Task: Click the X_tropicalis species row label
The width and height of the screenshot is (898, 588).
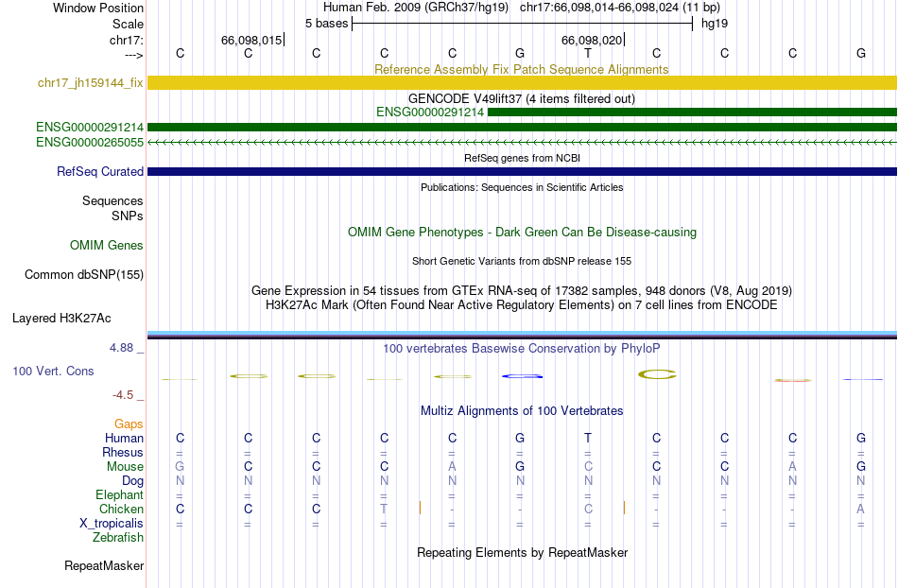Action: pyautogui.click(x=112, y=524)
